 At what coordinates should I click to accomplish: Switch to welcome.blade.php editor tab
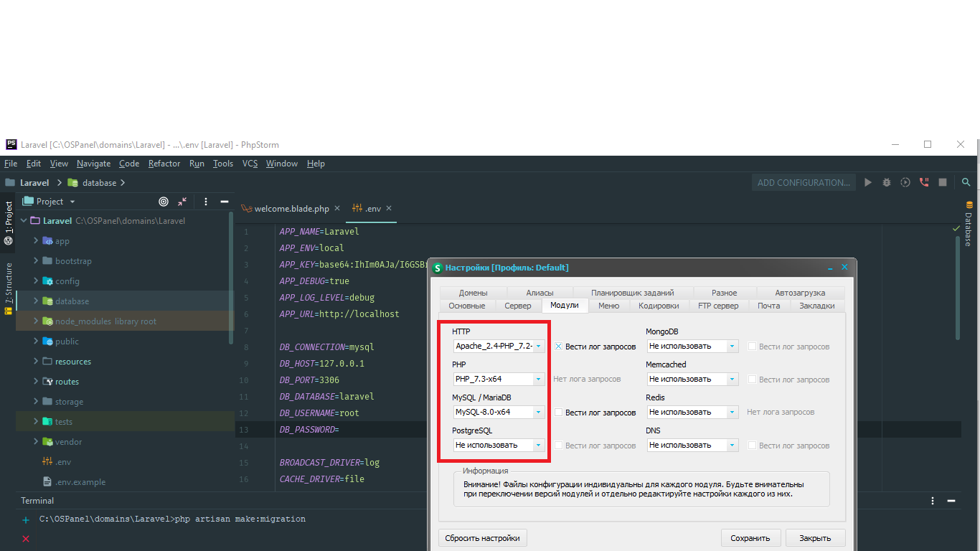pyautogui.click(x=291, y=209)
